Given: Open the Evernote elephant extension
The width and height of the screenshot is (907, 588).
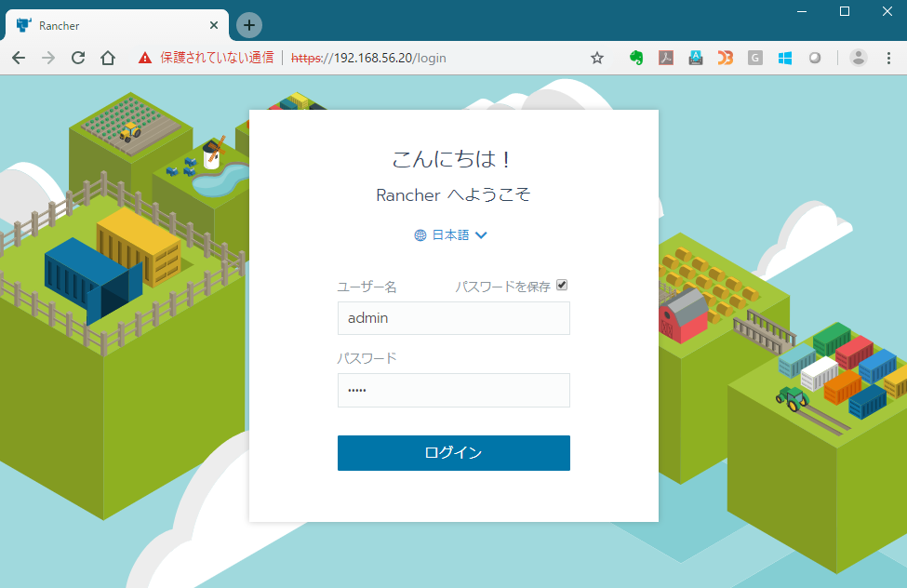Looking at the screenshot, I should click(636, 58).
